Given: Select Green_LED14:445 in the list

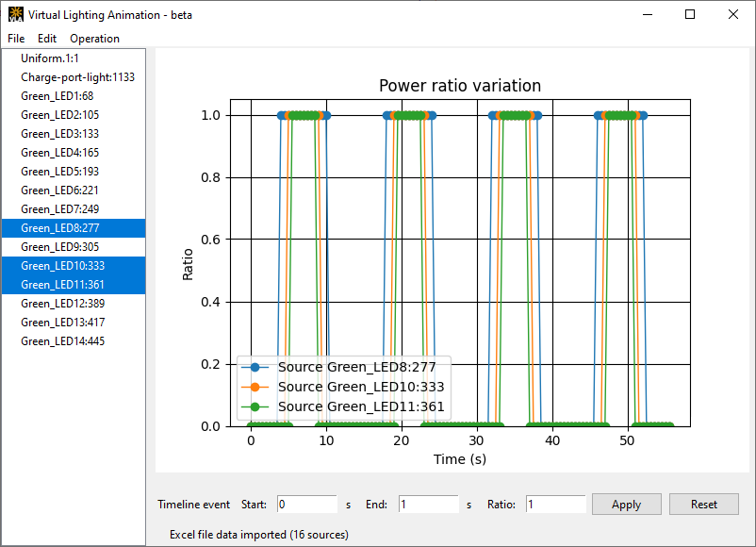Looking at the screenshot, I should click(x=74, y=340).
